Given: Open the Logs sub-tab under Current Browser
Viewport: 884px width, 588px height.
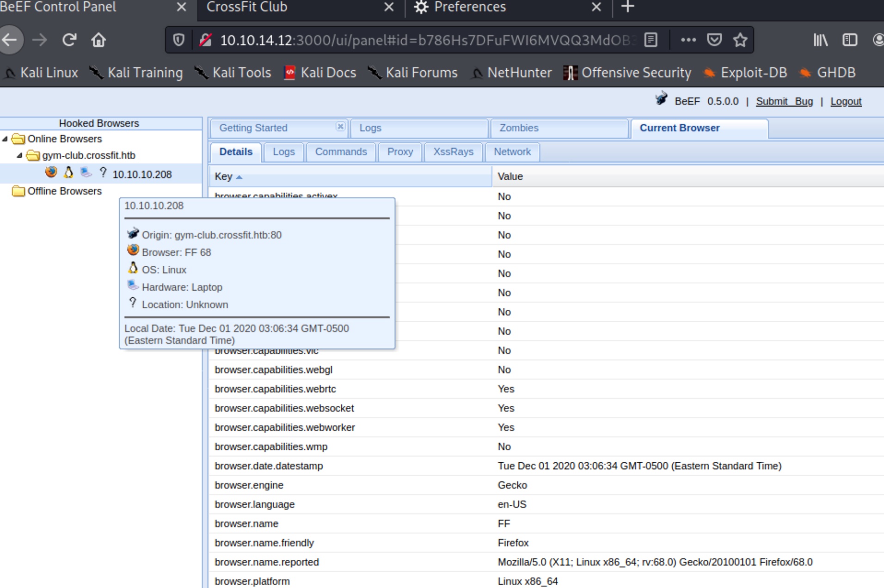Looking at the screenshot, I should click(x=283, y=152).
